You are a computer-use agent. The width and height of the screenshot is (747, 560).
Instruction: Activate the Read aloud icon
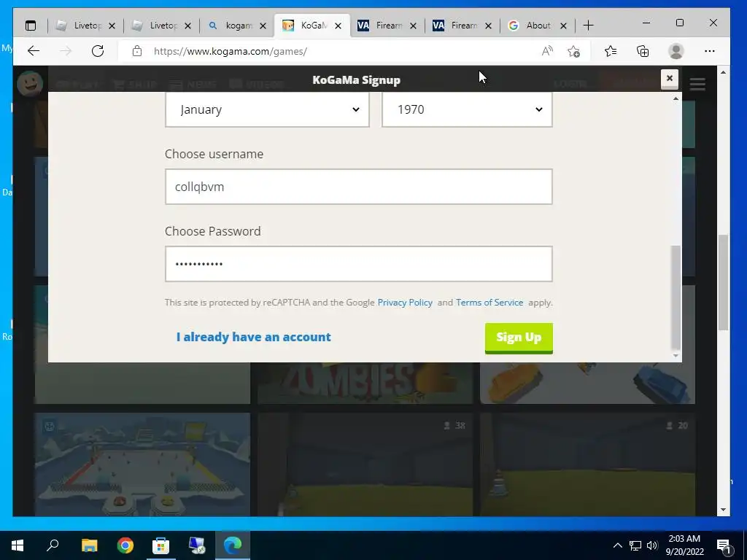[x=547, y=51]
